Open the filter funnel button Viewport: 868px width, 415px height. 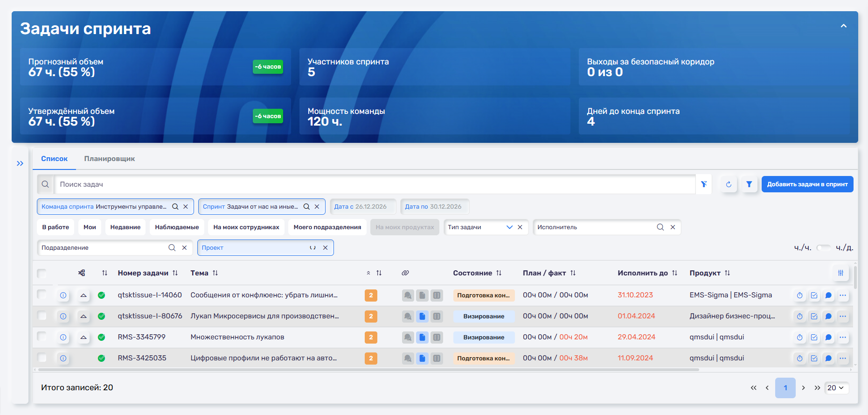749,184
